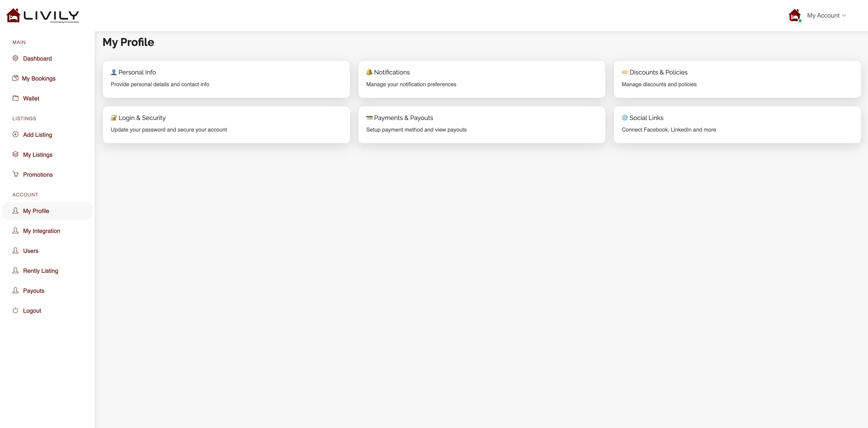The image size is (868, 428).
Task: Expand the My Account chevron
Action: [x=844, y=15]
